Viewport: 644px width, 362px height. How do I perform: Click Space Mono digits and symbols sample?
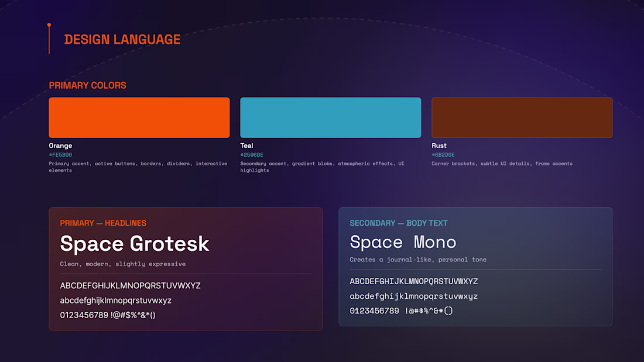pyautogui.click(x=401, y=311)
